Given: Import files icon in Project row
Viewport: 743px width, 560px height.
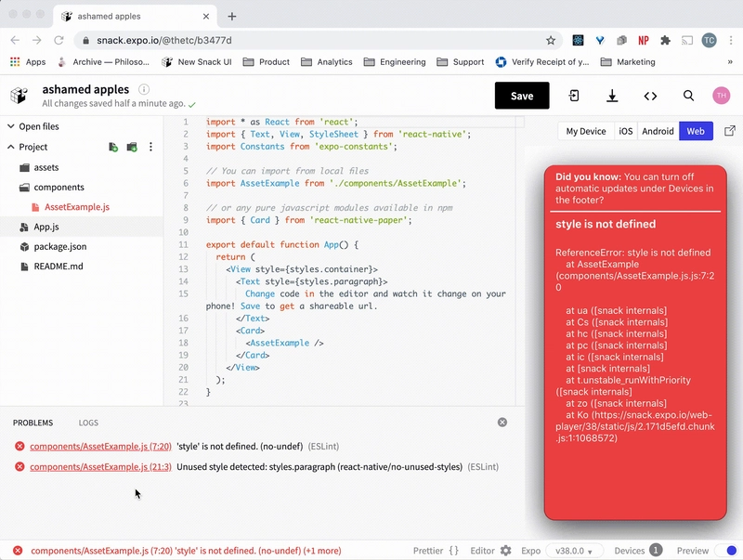Looking at the screenshot, I should pyautogui.click(x=113, y=147).
